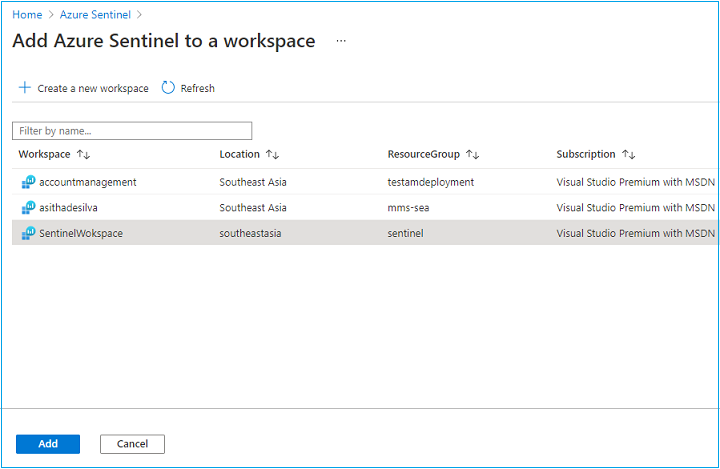The image size is (720, 469).
Task: Click Southeast Asia in asithadesilva row
Action: tap(253, 208)
